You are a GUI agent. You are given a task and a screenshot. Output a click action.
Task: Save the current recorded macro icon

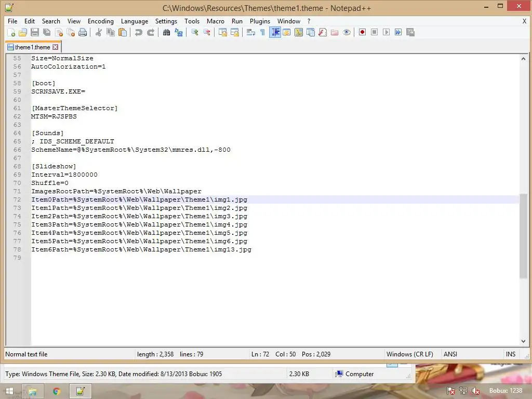[410, 32]
